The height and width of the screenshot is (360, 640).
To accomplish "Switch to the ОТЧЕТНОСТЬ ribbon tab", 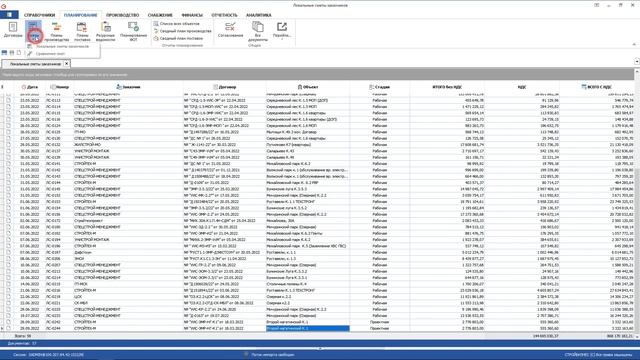I will (224, 15).
